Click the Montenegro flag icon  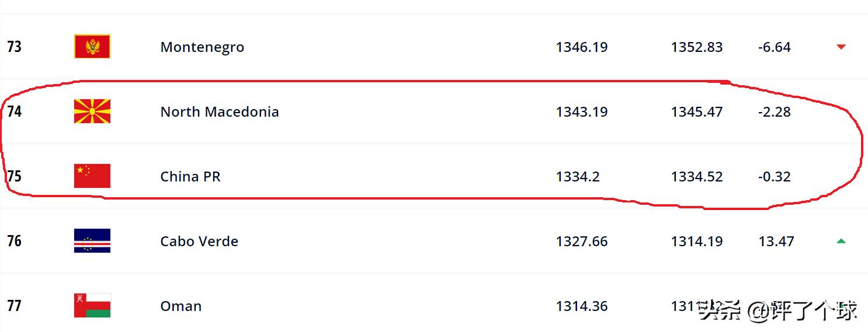click(x=92, y=47)
